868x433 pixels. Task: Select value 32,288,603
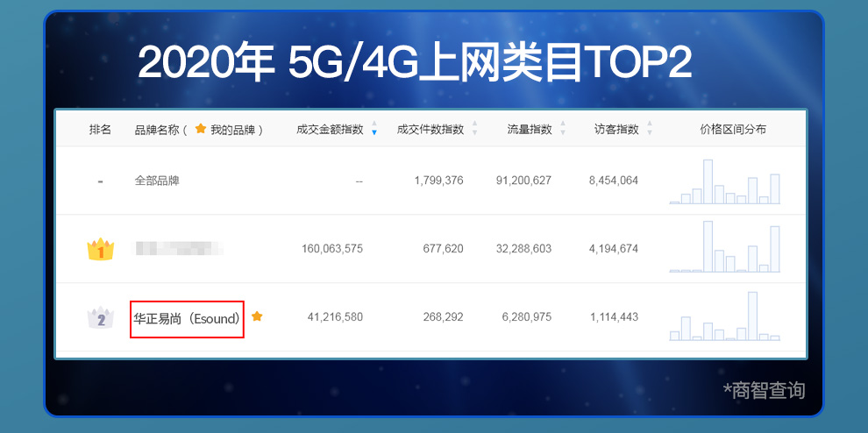523,249
